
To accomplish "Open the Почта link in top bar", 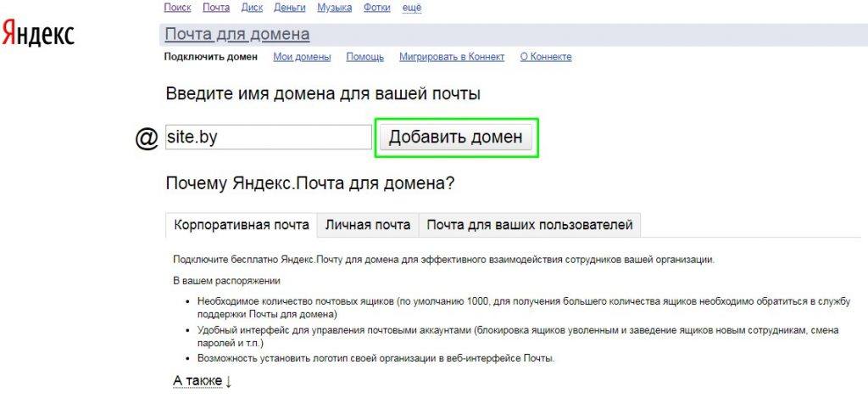I will [216, 7].
